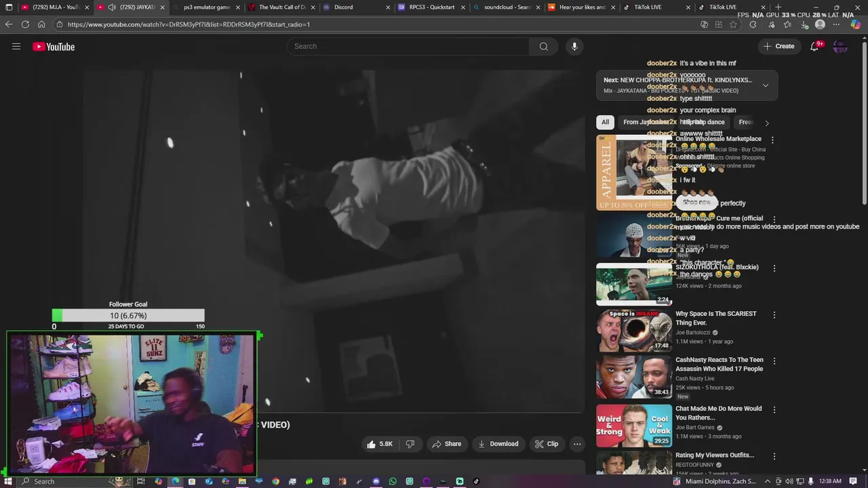Click the Download button
The height and width of the screenshot is (488, 868).
(498, 444)
